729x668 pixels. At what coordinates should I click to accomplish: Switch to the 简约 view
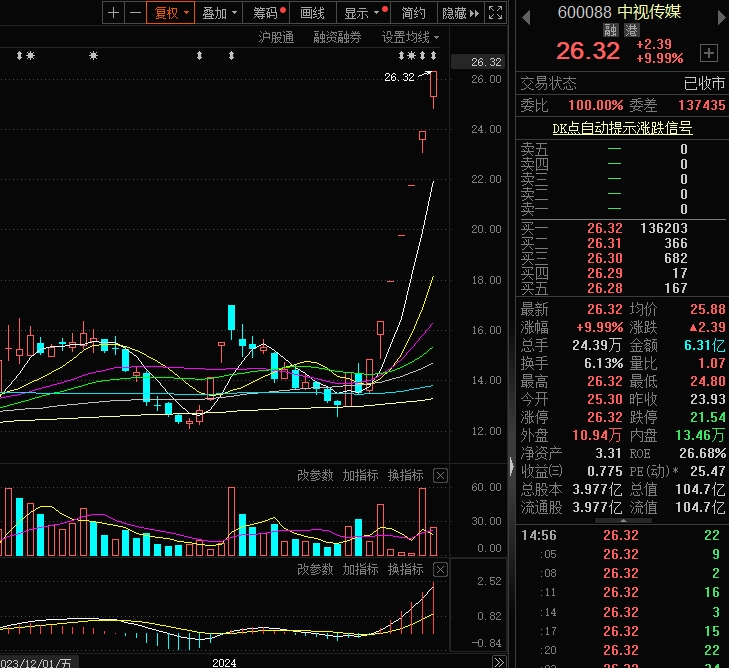pos(413,13)
